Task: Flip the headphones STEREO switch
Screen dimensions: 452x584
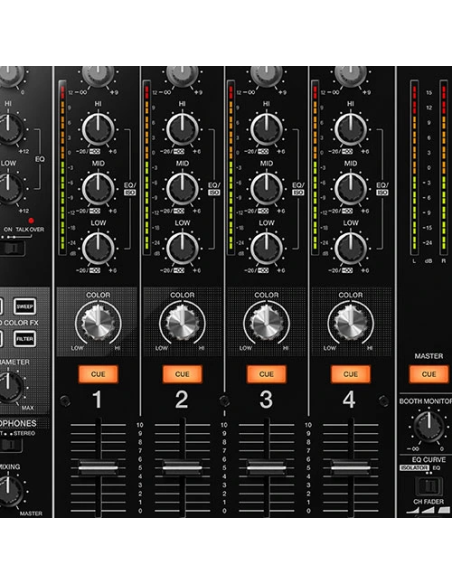Action: [x=10, y=445]
